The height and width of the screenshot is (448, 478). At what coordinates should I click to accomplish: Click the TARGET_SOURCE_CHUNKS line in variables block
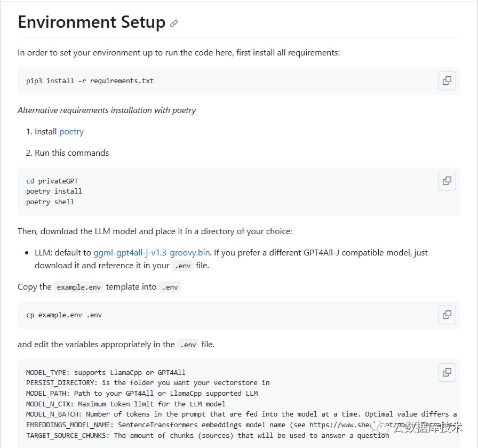click(x=208, y=436)
